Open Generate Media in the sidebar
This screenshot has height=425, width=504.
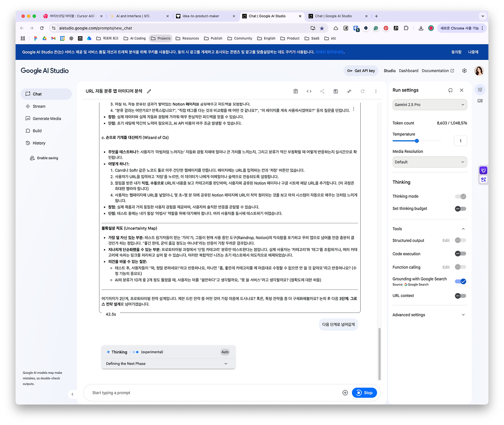click(46, 119)
